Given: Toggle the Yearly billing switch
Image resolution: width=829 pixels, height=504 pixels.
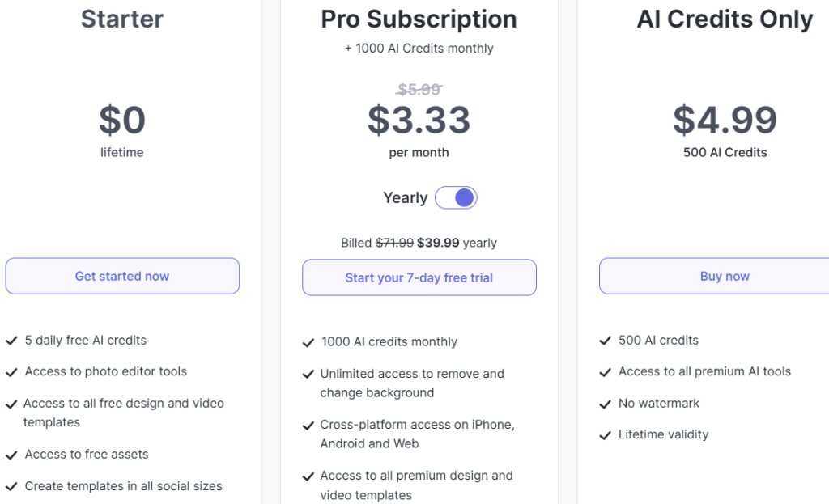Looking at the screenshot, I should click(456, 197).
